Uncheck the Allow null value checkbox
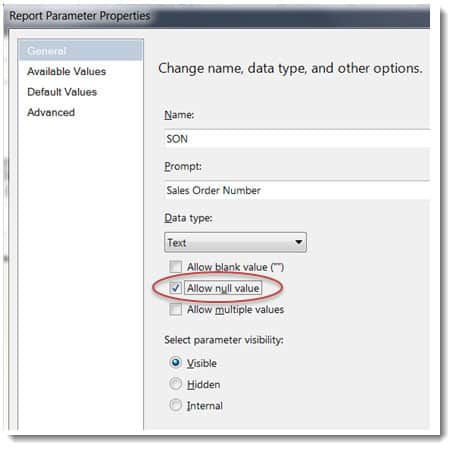The height and width of the screenshot is (450, 455). coord(175,288)
